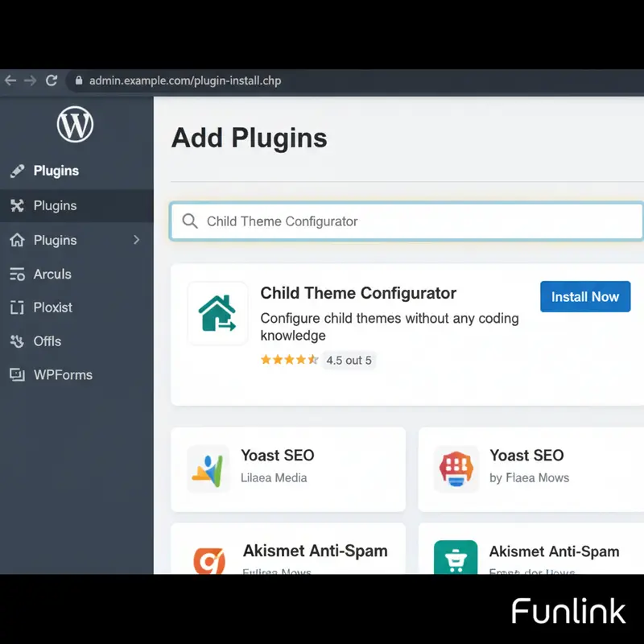
Task: Click Install Now for Child Theme Configurator
Action: 585,296
